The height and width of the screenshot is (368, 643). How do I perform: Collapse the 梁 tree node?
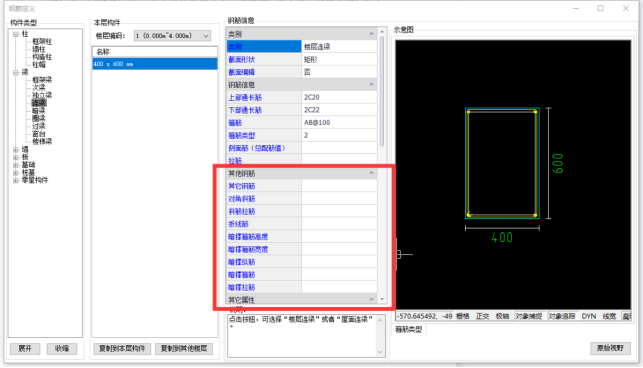16,73
